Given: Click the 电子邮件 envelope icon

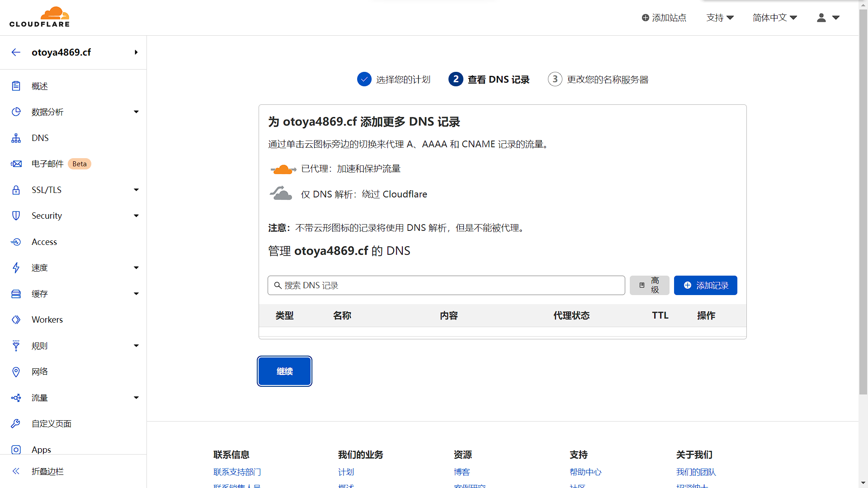Looking at the screenshot, I should (16, 164).
